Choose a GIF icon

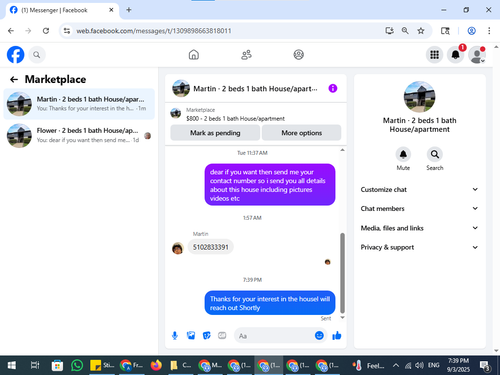(x=222, y=336)
